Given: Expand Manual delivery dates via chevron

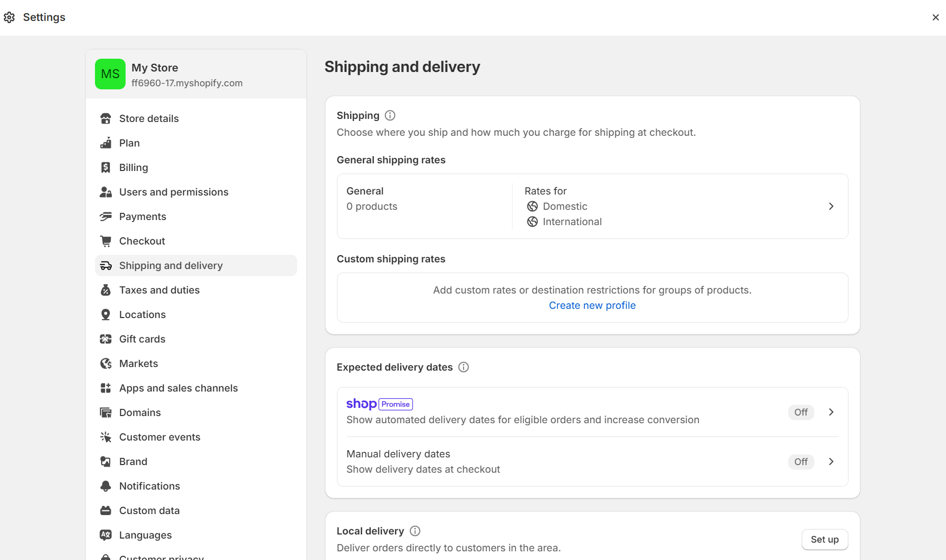Looking at the screenshot, I should (831, 461).
